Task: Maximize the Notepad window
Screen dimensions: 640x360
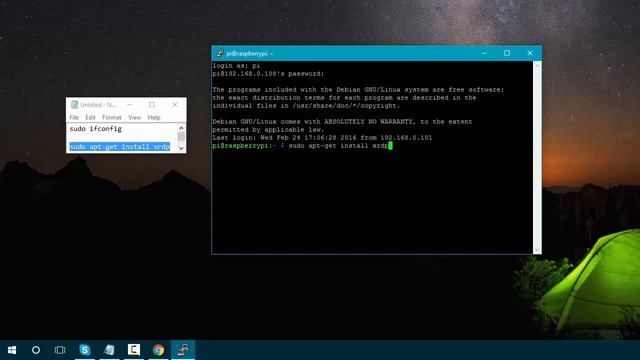Action: pos(152,104)
